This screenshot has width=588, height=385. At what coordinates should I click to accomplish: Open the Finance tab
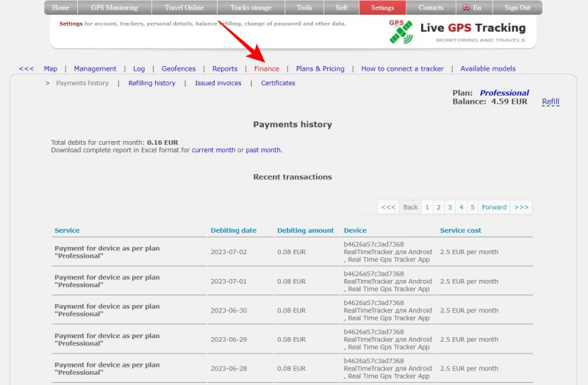(x=267, y=69)
